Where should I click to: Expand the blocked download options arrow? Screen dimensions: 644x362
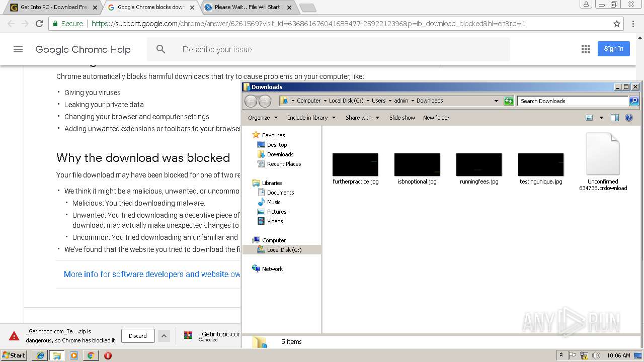164,336
